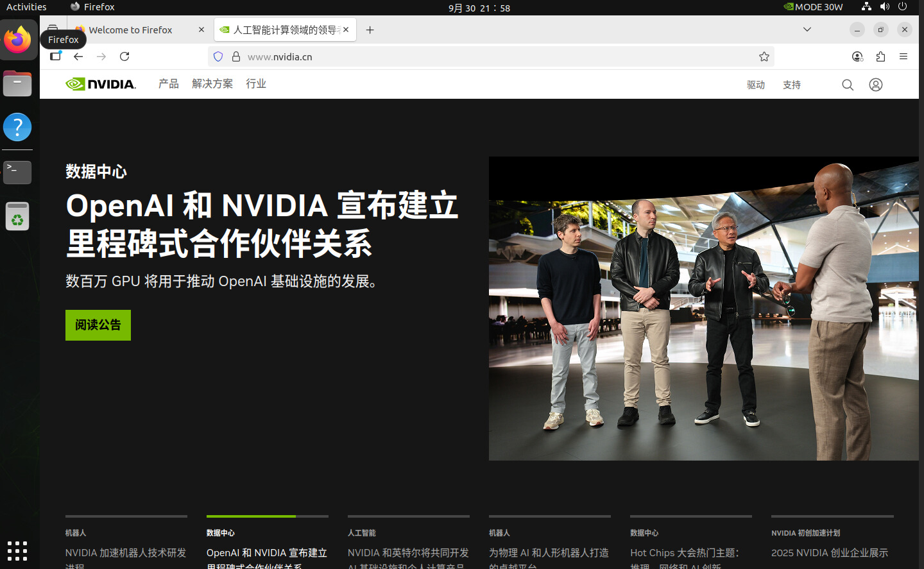Viewport: 924px width, 569px height.
Task: Select the Hot Chips 大会热门主题 carousel item
Action: (691, 542)
